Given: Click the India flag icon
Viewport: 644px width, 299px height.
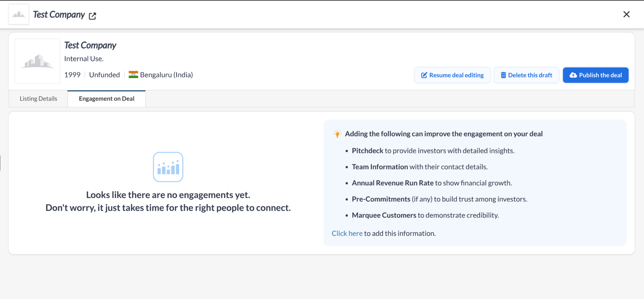Looking at the screenshot, I should click(133, 75).
